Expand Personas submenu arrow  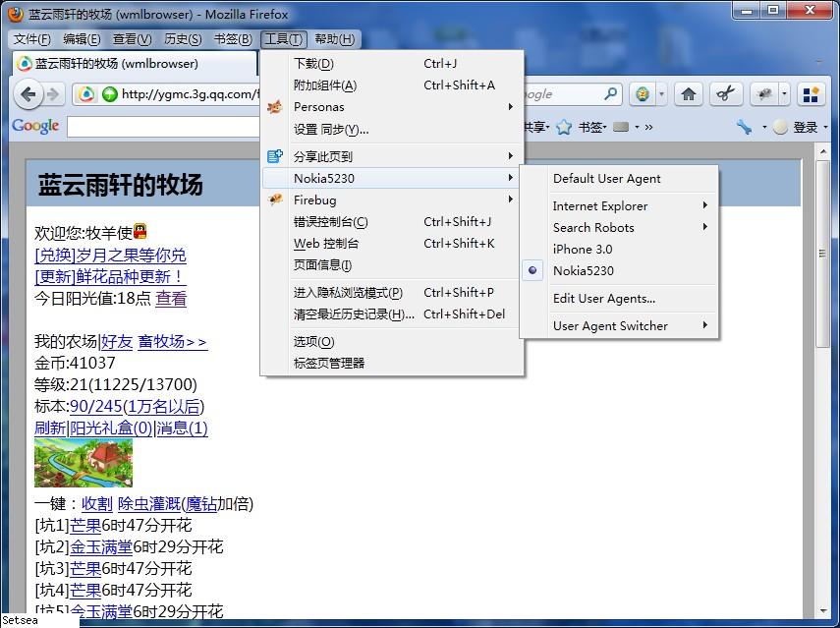pos(511,106)
